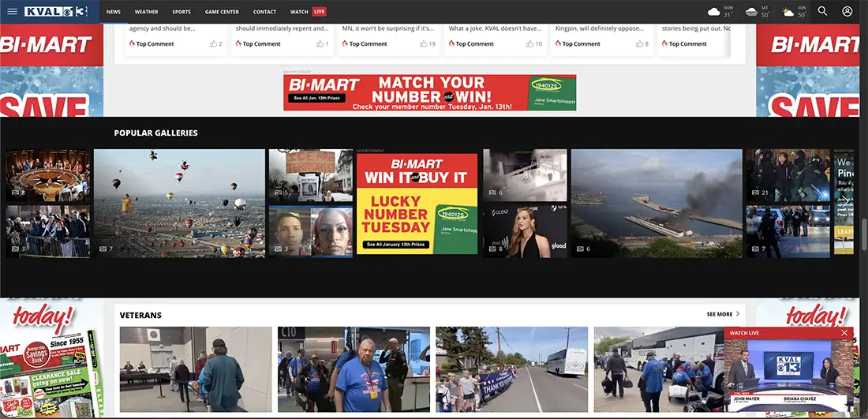
Task: Click the Bi-Mart Match Your Number banner ad
Action: pos(429,92)
